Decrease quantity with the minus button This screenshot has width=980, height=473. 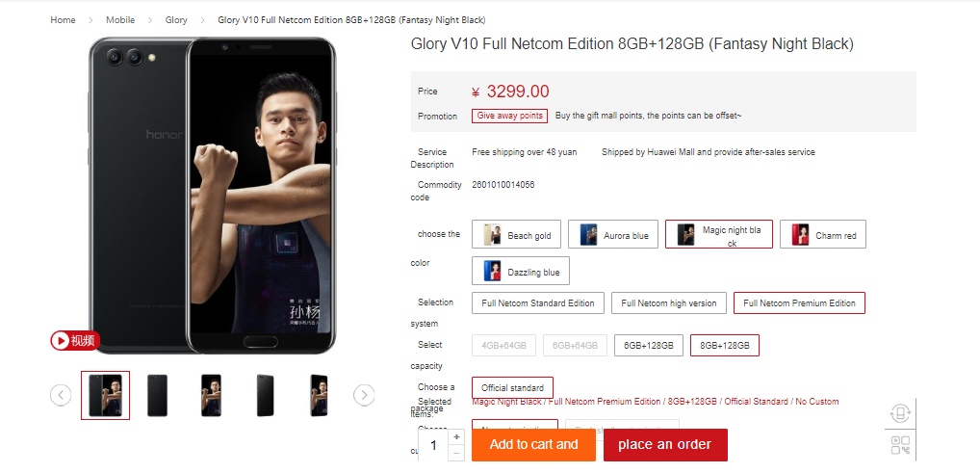[457, 453]
